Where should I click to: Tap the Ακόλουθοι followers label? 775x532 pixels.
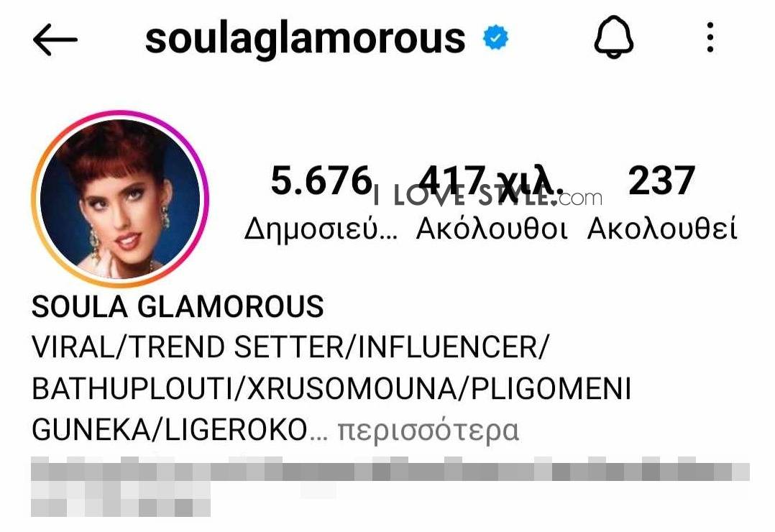pos(492,229)
